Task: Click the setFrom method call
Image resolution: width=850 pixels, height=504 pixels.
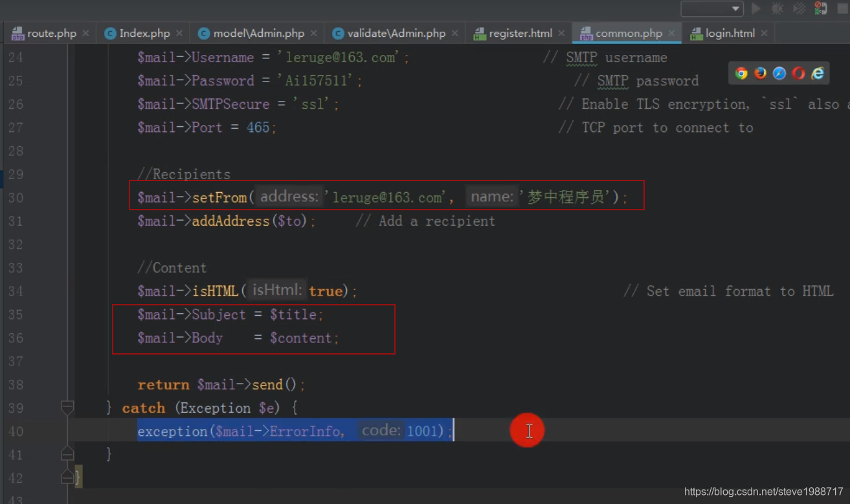Action: (219, 197)
